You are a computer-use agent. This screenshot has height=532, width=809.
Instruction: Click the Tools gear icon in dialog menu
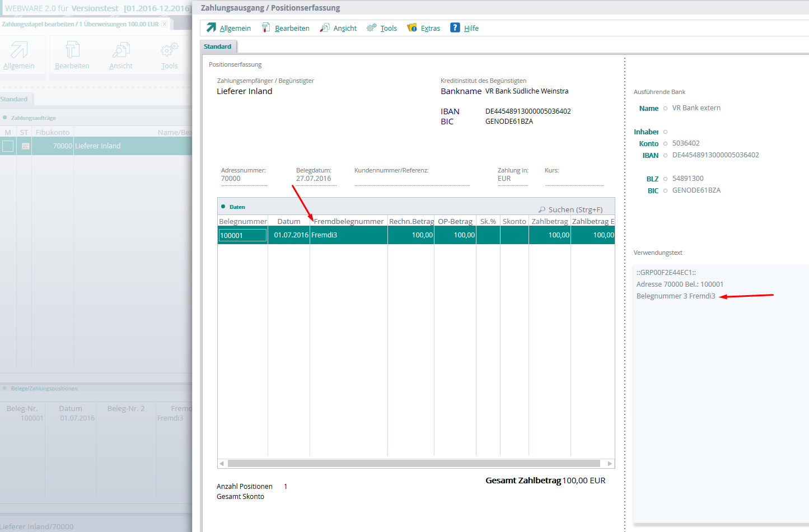click(372, 27)
